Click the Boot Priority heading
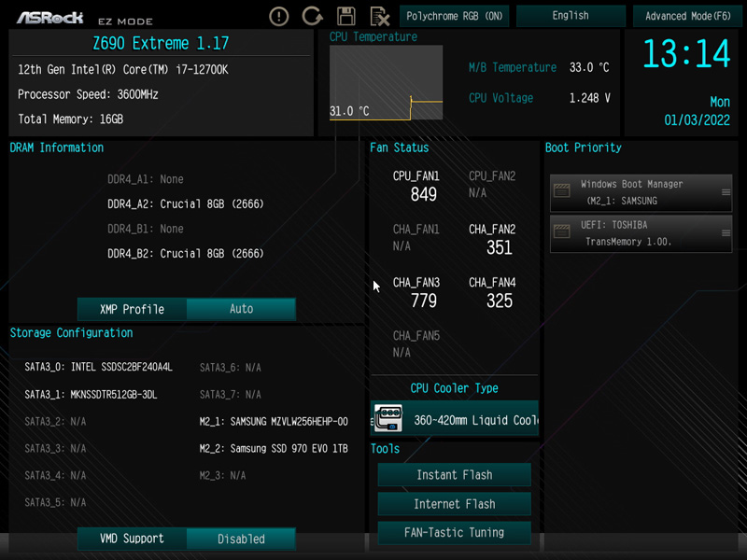This screenshot has width=747, height=560. [x=583, y=147]
